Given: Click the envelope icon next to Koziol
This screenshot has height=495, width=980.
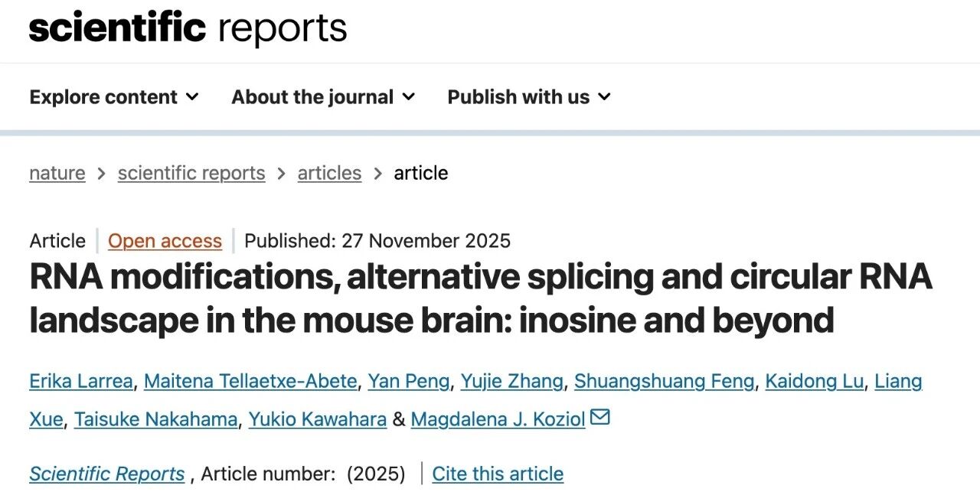Looking at the screenshot, I should [x=600, y=418].
